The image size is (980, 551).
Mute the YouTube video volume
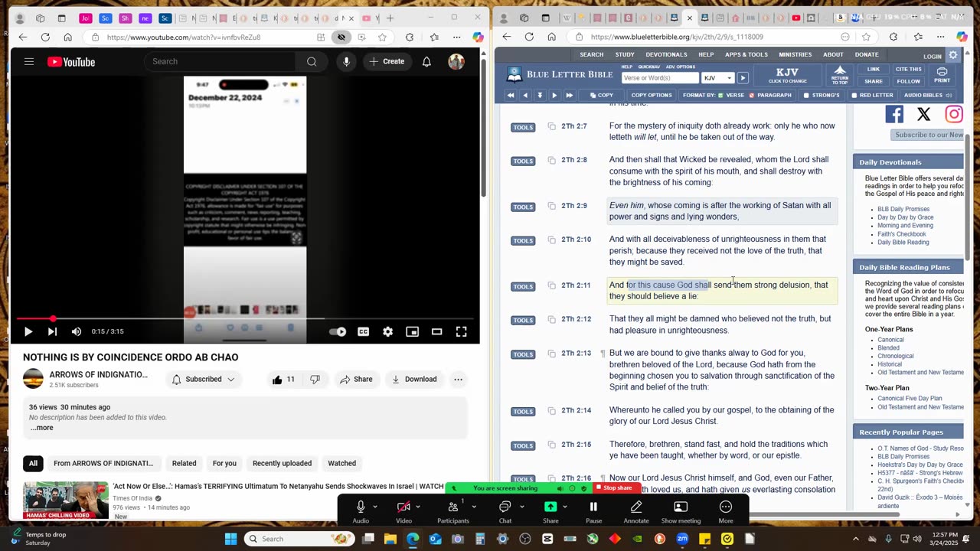[77, 331]
